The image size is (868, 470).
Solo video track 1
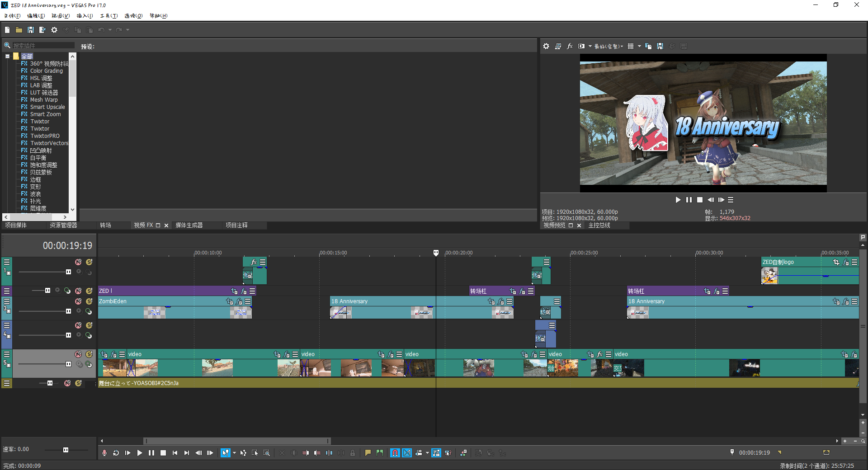(89, 262)
